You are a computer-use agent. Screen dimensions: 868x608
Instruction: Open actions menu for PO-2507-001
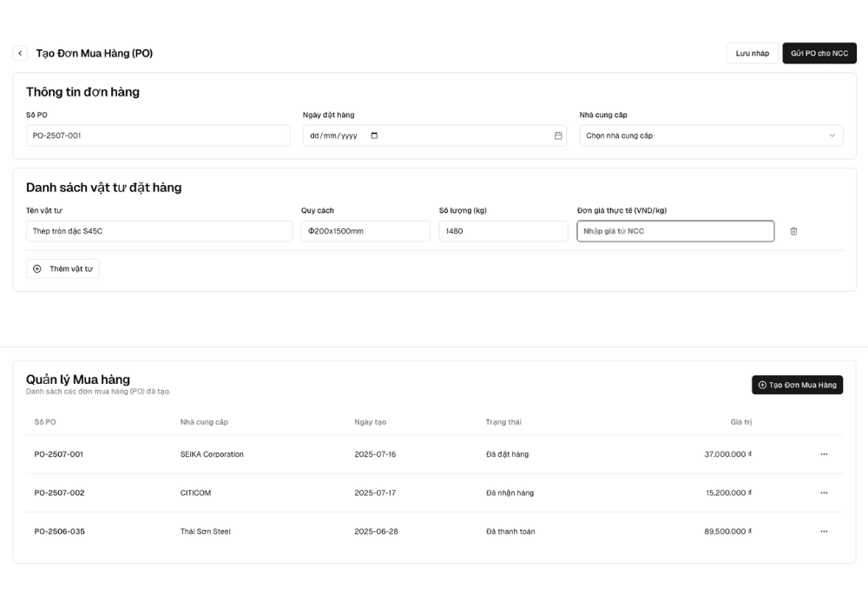(824, 454)
